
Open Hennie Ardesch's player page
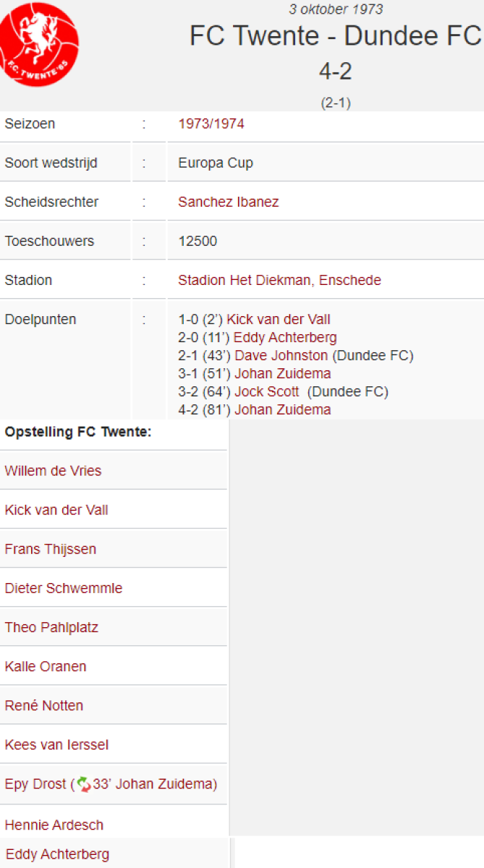point(54,825)
